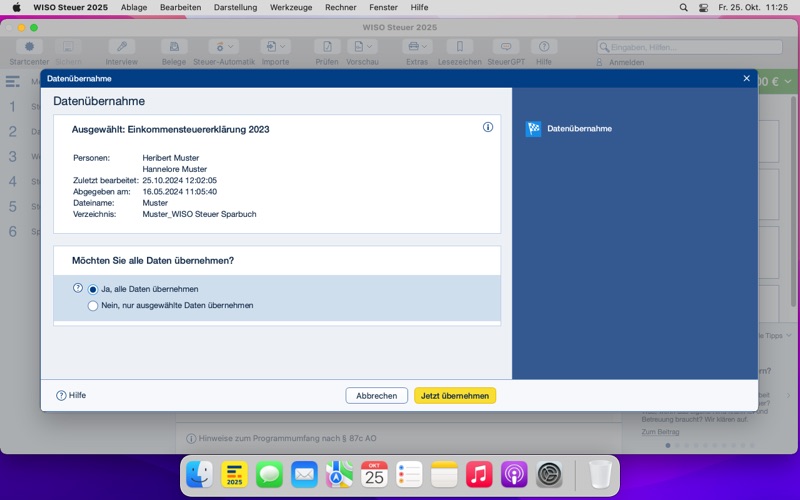Viewport: 800px width, 500px height.
Task: Open Spotlight search in the menu bar
Action: coord(683,8)
